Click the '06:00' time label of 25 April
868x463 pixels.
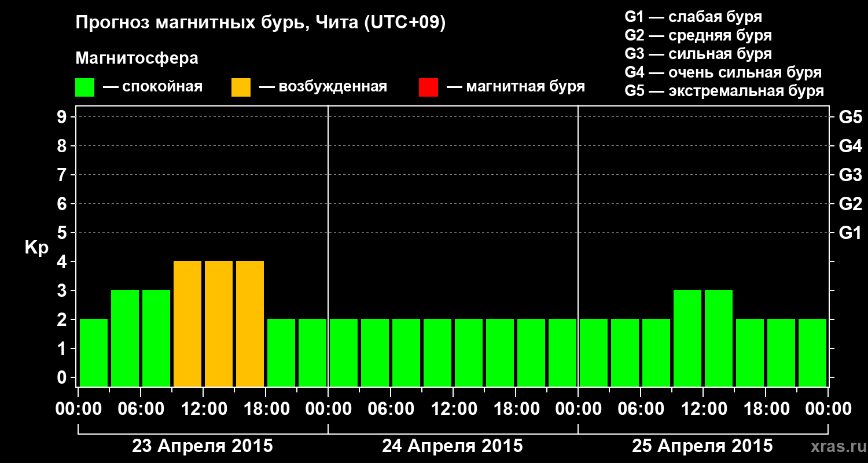point(641,409)
